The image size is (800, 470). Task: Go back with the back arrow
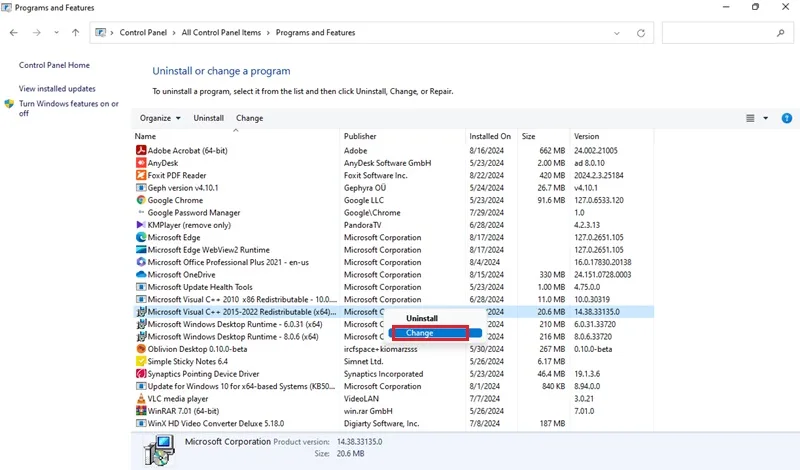click(x=14, y=33)
